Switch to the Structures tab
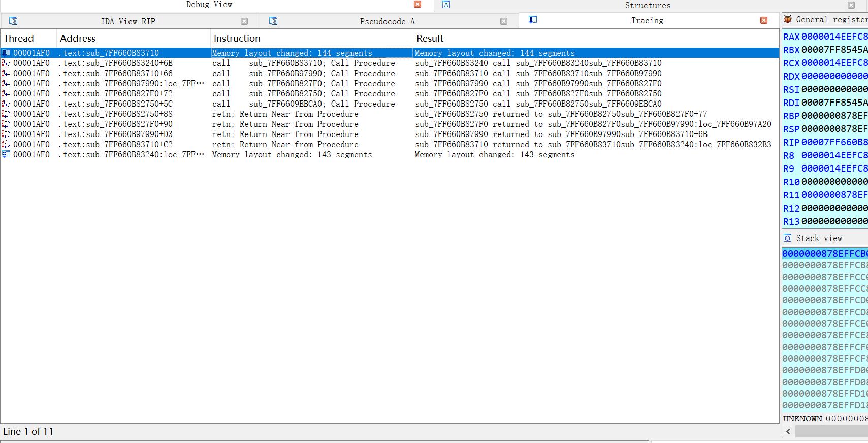The height and width of the screenshot is (443, 868). click(x=648, y=5)
